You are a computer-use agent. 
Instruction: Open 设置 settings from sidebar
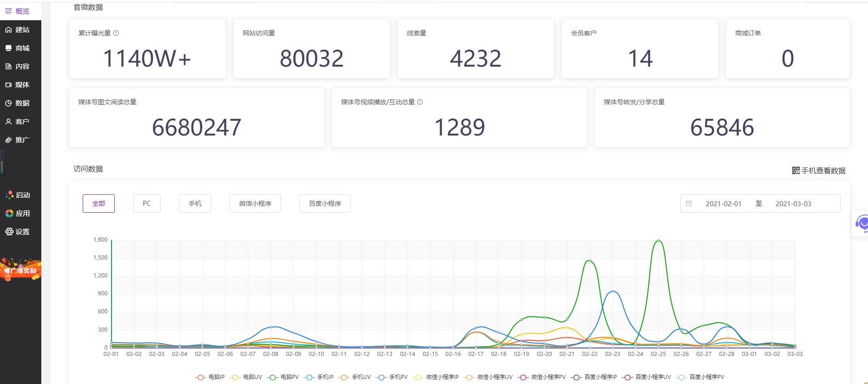pos(17,232)
